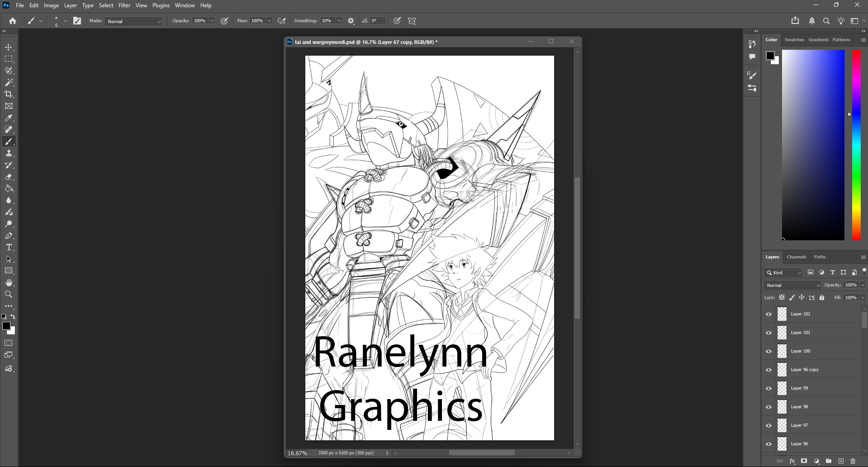The width and height of the screenshot is (868, 467).
Task: Open the Search icon at top right
Action: [826, 21]
